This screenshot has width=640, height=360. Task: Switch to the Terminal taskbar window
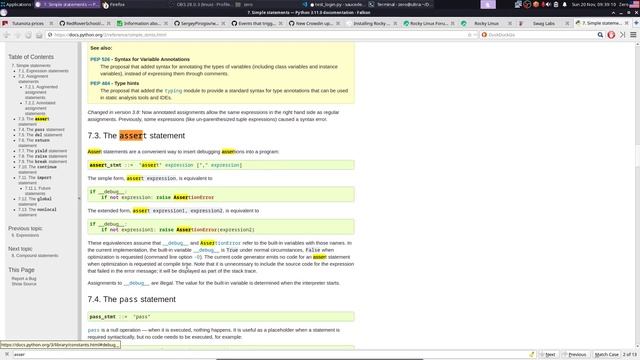coord(400,4)
